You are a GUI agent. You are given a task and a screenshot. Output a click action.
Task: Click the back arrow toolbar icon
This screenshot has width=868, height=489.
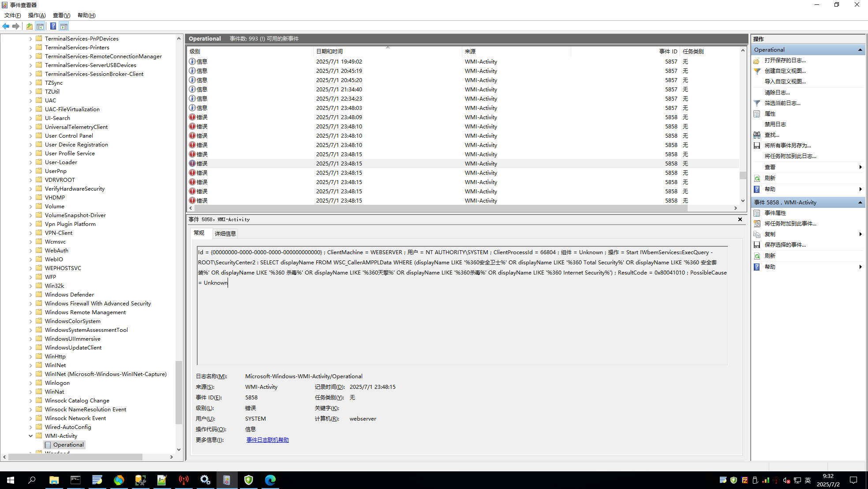coord(6,26)
